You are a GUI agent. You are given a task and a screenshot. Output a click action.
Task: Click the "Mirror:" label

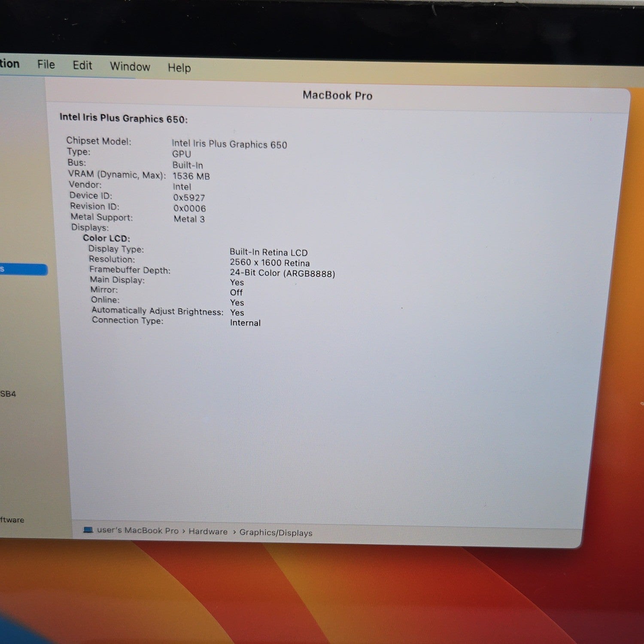[104, 290]
